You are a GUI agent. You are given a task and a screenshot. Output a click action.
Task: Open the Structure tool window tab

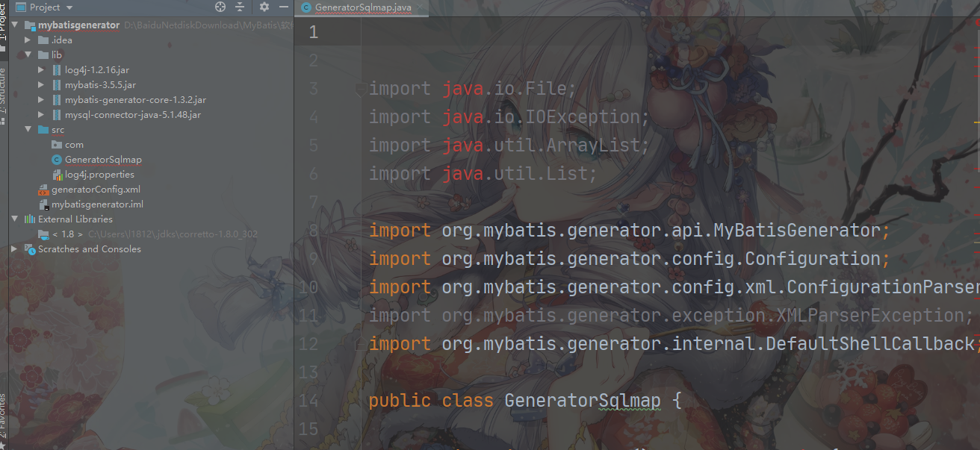[x=3, y=96]
